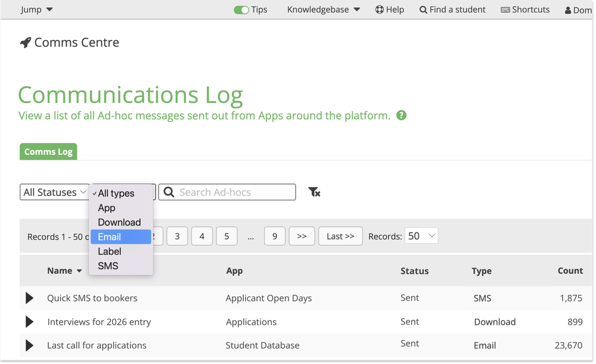Click the Help lifebuoy icon
Screen dimensions: 596x364
coord(379,10)
